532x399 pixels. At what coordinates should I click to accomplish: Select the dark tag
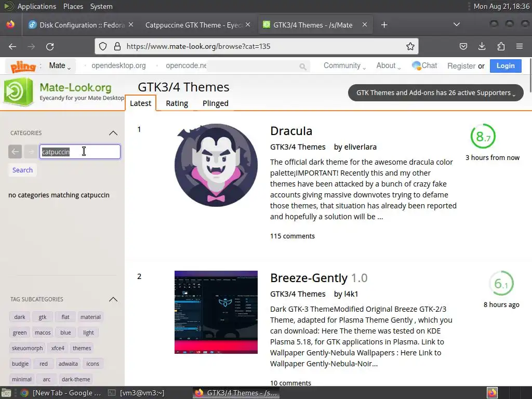pyautogui.click(x=20, y=317)
